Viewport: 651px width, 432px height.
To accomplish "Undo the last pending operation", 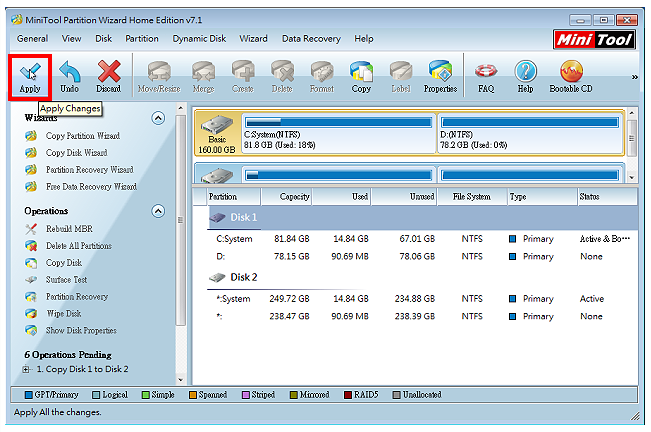I will tap(69, 77).
